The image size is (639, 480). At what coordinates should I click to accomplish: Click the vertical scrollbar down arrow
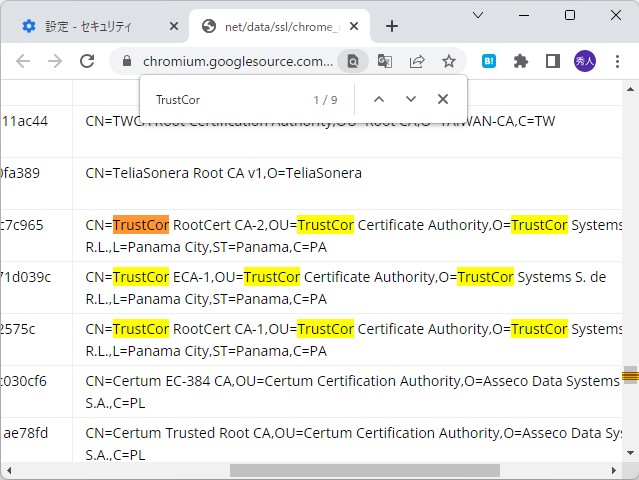630,453
